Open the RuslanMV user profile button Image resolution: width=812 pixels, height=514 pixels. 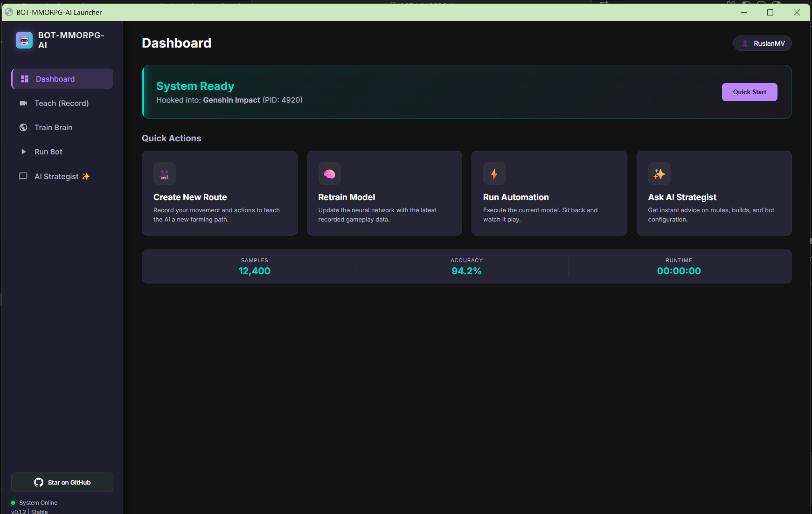[763, 43]
